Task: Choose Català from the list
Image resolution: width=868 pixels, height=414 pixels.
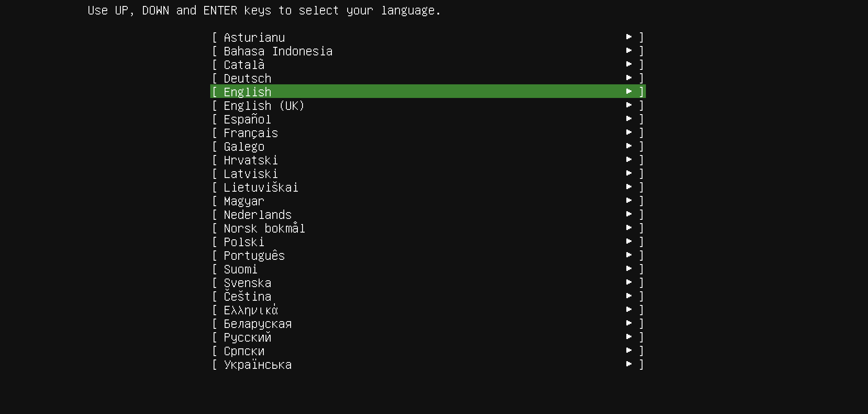Action: point(428,65)
